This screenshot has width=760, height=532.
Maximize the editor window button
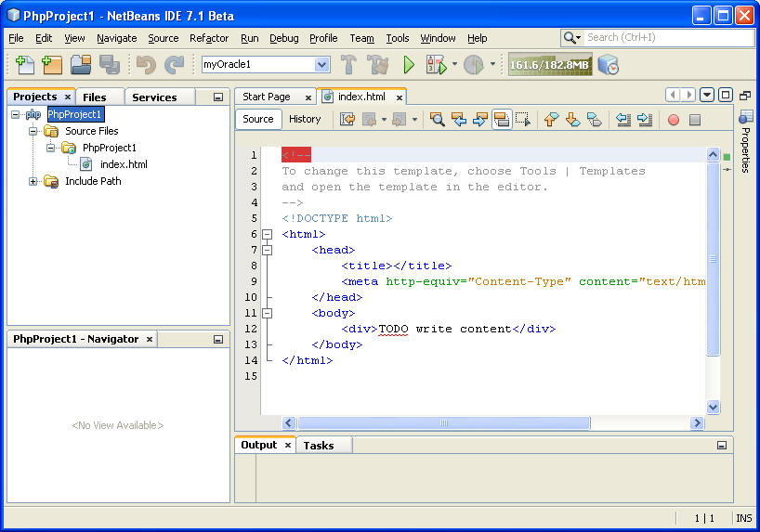tap(726, 95)
